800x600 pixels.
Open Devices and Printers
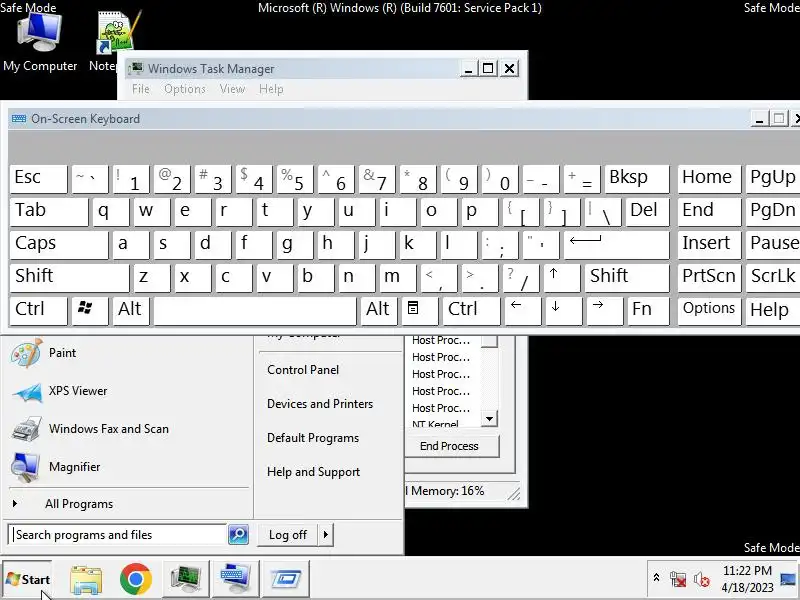click(x=320, y=404)
